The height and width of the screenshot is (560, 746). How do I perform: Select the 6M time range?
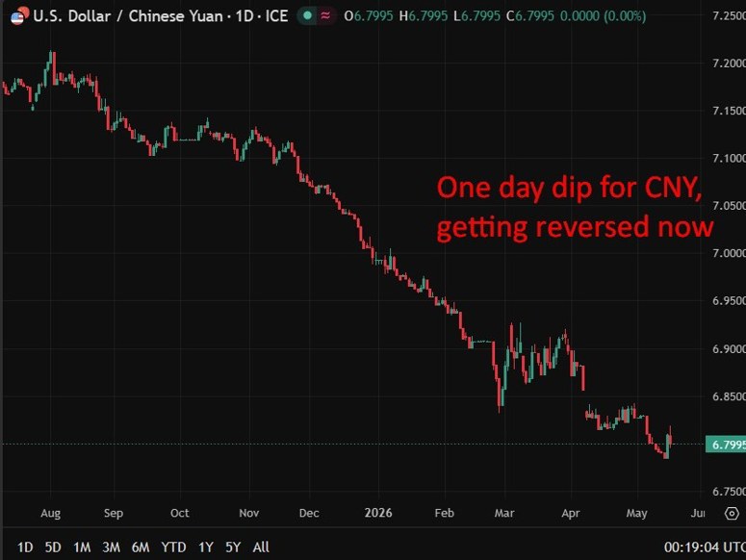141,547
